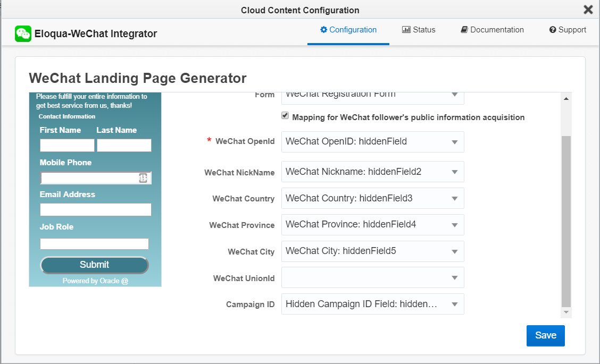Click the Email Address input field
The image size is (600, 364).
(96, 209)
